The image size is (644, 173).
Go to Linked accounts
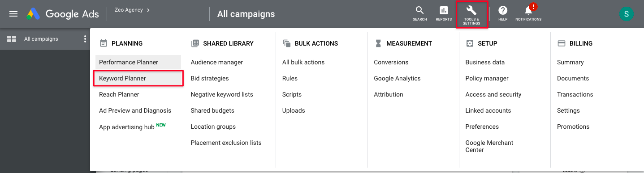488,110
